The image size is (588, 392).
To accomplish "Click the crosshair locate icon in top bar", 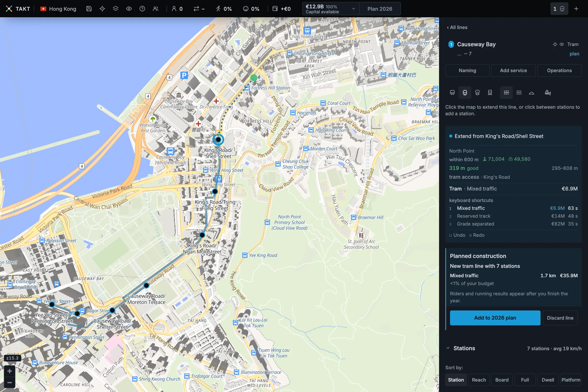I will (x=102, y=9).
